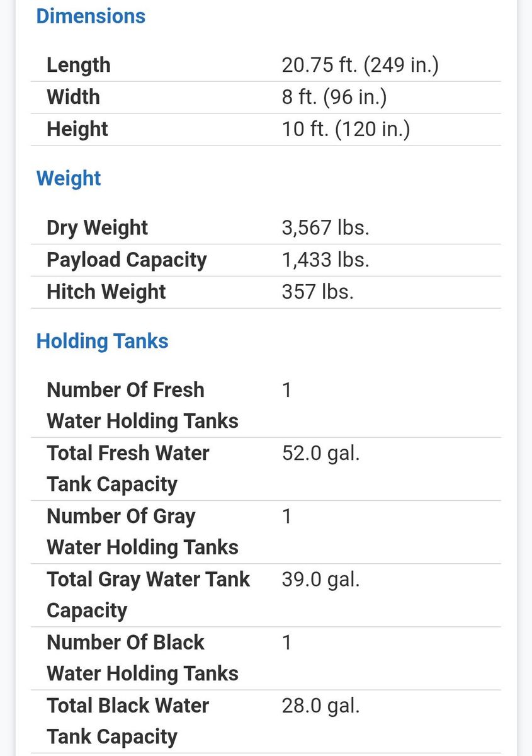Select the Dry Weight label
Screen dimensions: 532x756
coord(97,227)
